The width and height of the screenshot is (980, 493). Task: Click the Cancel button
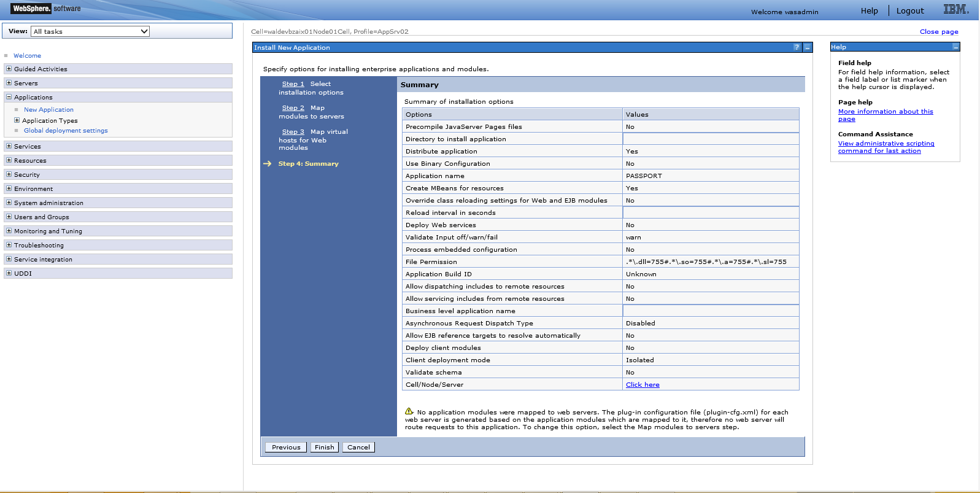click(358, 448)
